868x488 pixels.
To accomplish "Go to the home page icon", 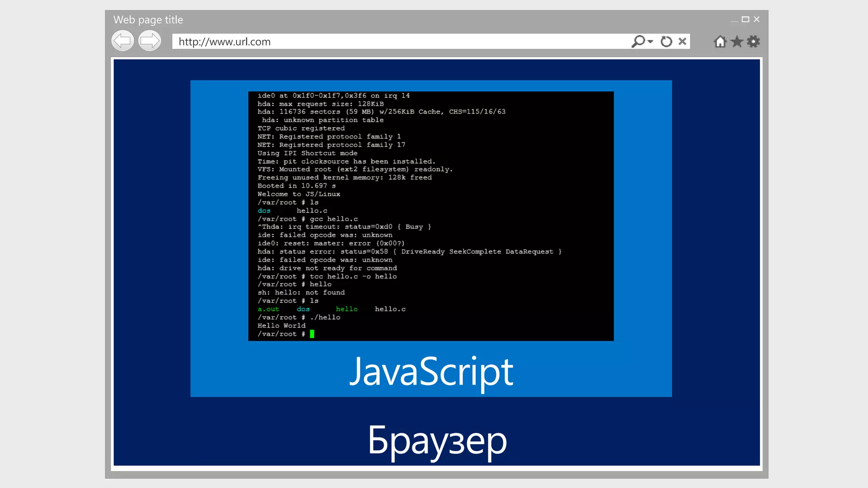I will tap(720, 42).
